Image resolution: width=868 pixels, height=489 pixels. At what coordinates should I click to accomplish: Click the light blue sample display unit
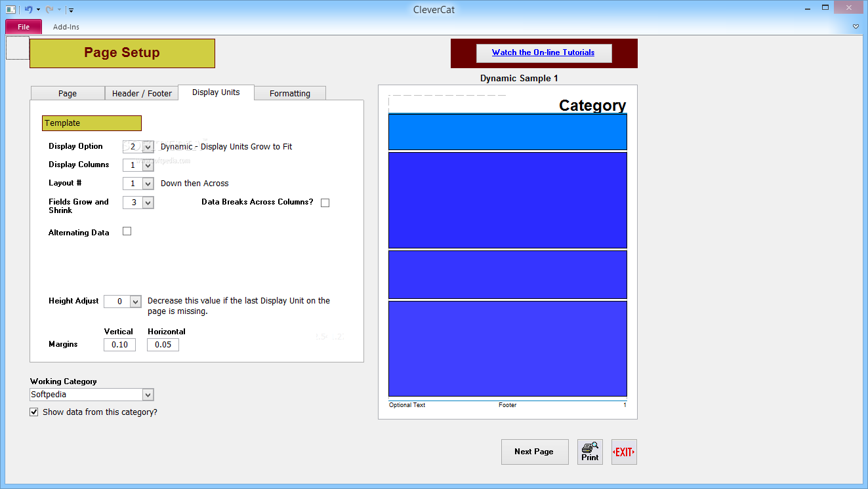pyautogui.click(x=508, y=132)
